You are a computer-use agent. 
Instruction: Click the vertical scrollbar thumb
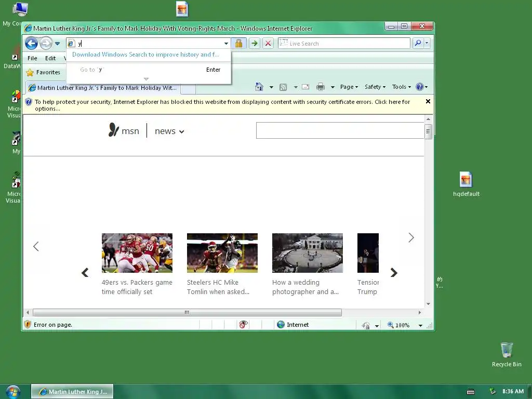[x=428, y=131]
